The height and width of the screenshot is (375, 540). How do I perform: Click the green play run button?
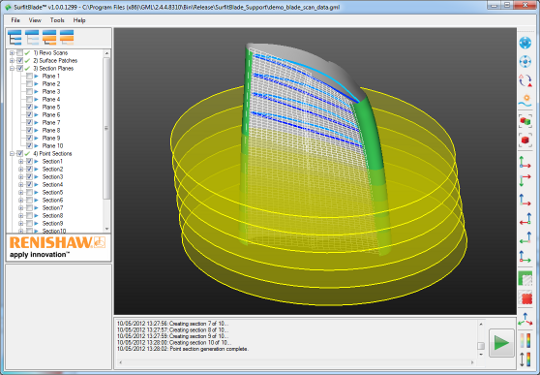(x=501, y=343)
